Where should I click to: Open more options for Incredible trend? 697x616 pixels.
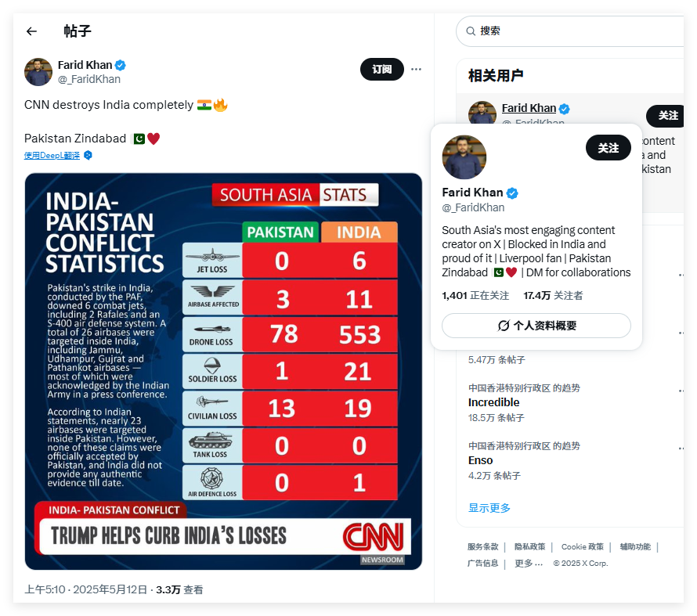(x=681, y=391)
